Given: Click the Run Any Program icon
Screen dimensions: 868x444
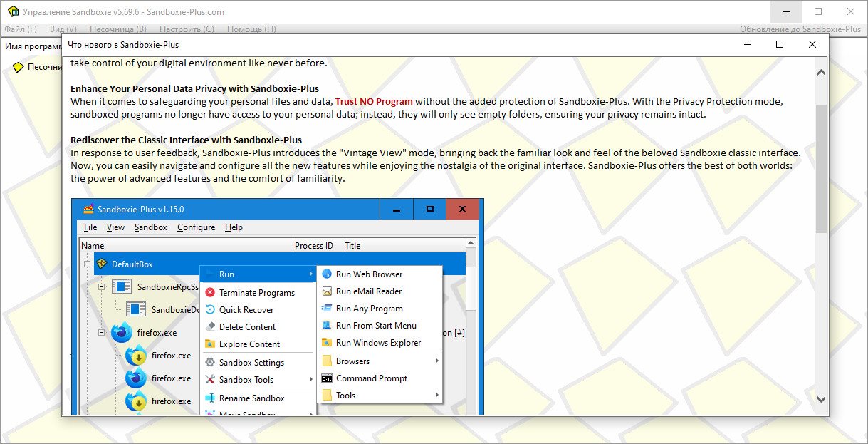Looking at the screenshot, I should point(327,308).
